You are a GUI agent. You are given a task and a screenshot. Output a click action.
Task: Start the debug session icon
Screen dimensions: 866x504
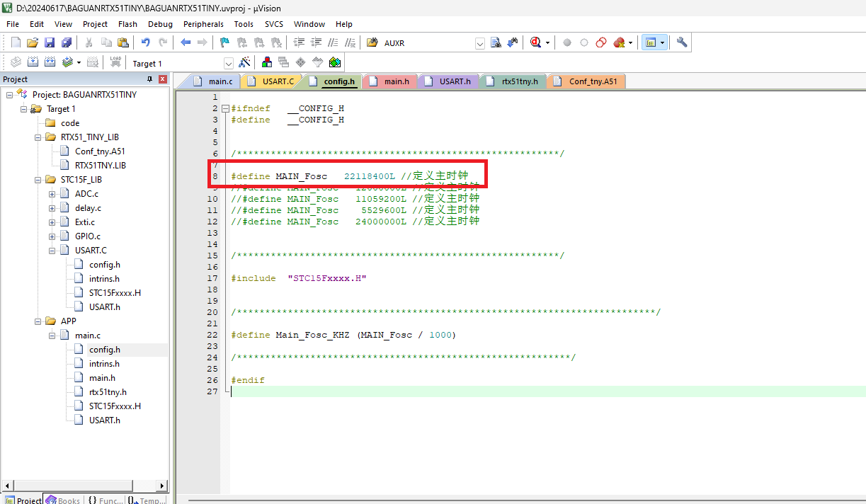pyautogui.click(x=536, y=42)
